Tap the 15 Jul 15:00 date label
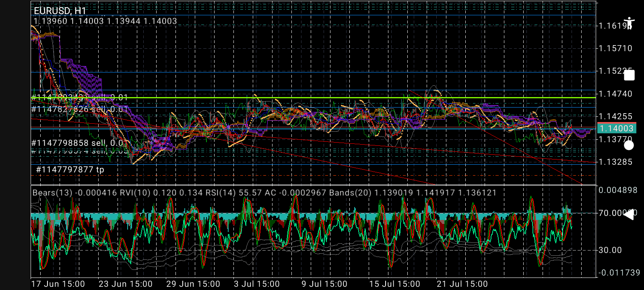Viewport: 644px width, 290px height. tap(394, 284)
